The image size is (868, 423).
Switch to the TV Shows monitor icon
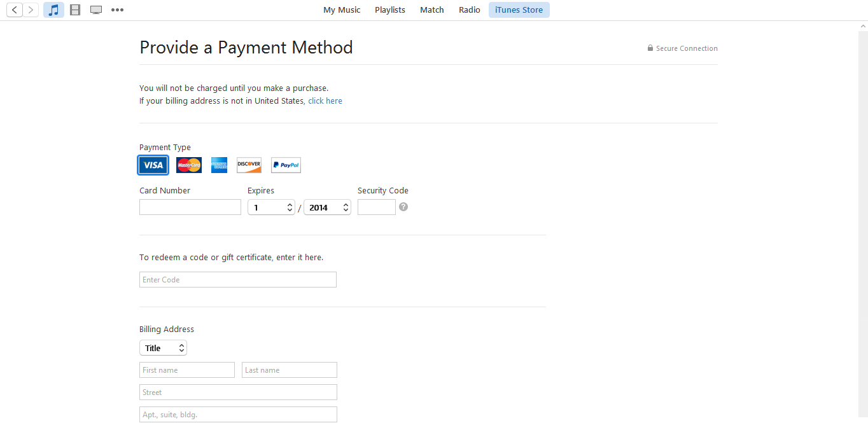(x=96, y=10)
